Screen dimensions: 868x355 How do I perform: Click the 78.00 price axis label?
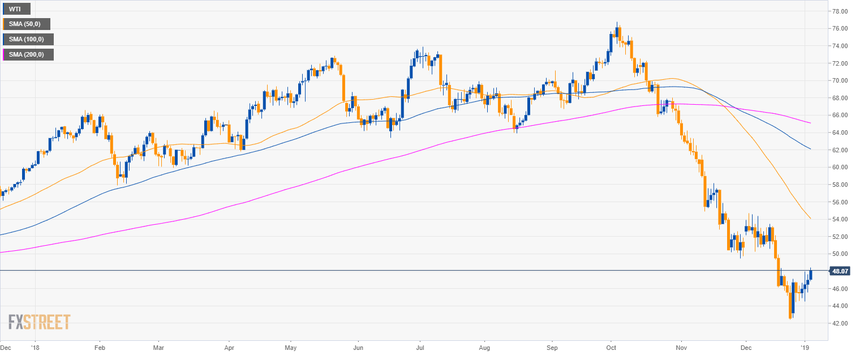(839, 11)
